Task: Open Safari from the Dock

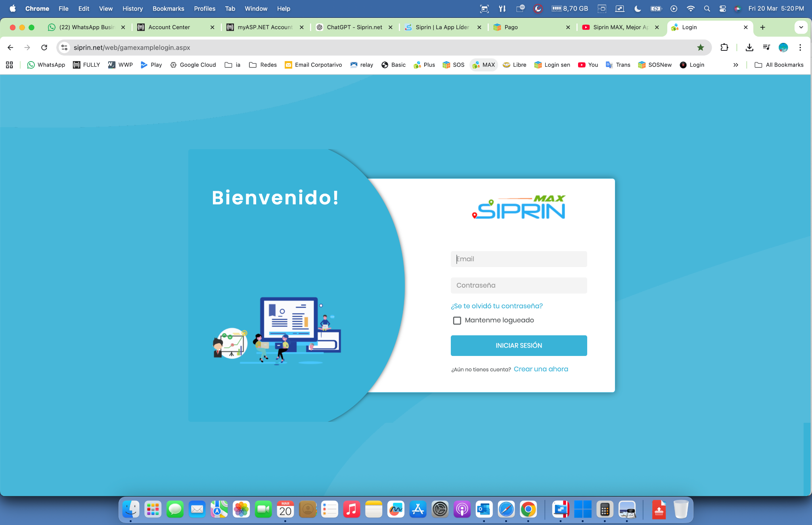Action: [506, 509]
